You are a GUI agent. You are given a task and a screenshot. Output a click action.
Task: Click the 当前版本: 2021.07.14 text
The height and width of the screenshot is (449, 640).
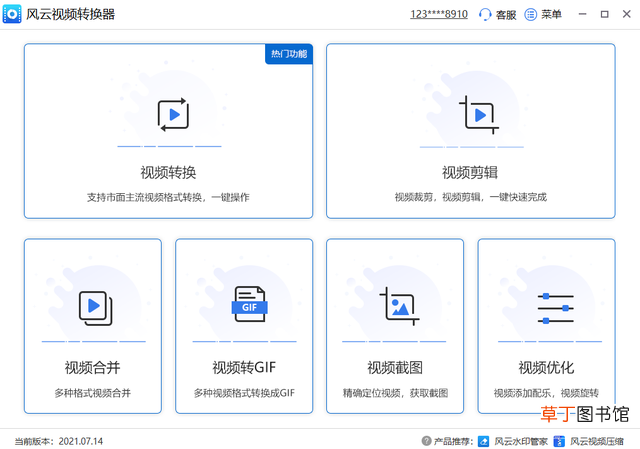click(x=59, y=441)
